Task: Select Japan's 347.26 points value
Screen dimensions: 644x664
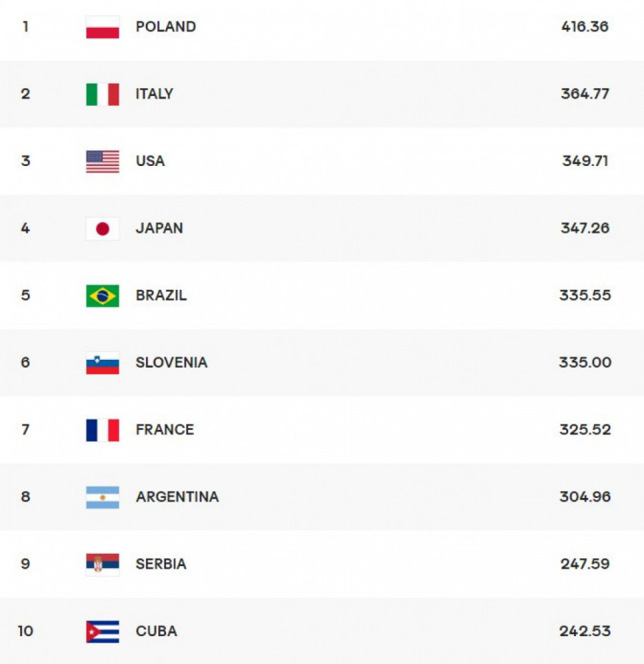Action: pos(585,228)
